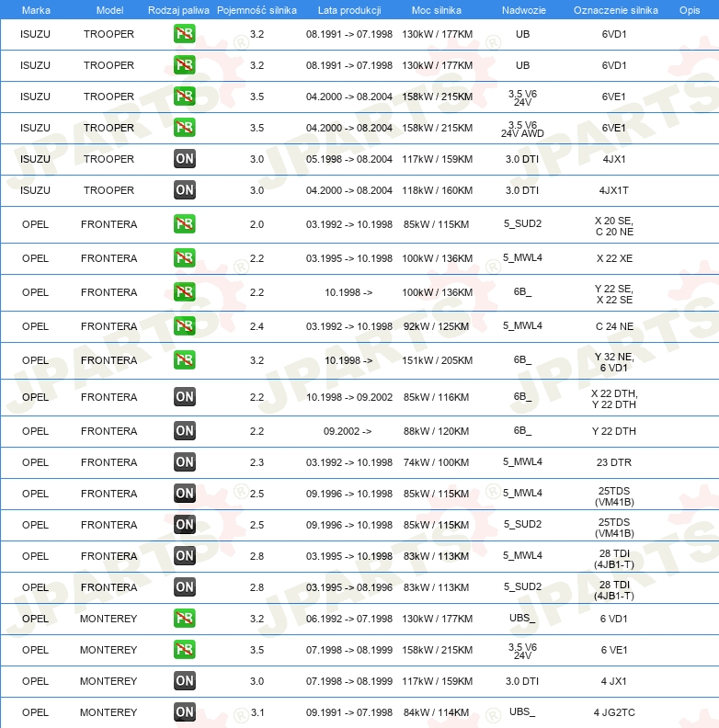Click the ON icon in the Frontera 88kW / 120KM row
This screenshot has height=728, width=719.
point(185,431)
